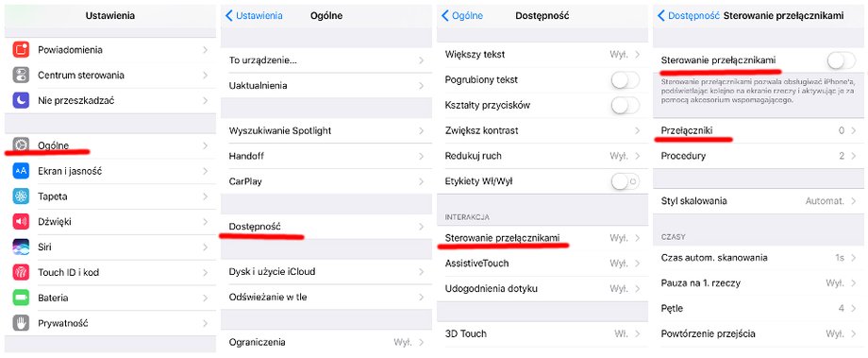This screenshot has height=358, width=868.
Task: Open Dostępność in Ogólne list
Action: coord(326,227)
